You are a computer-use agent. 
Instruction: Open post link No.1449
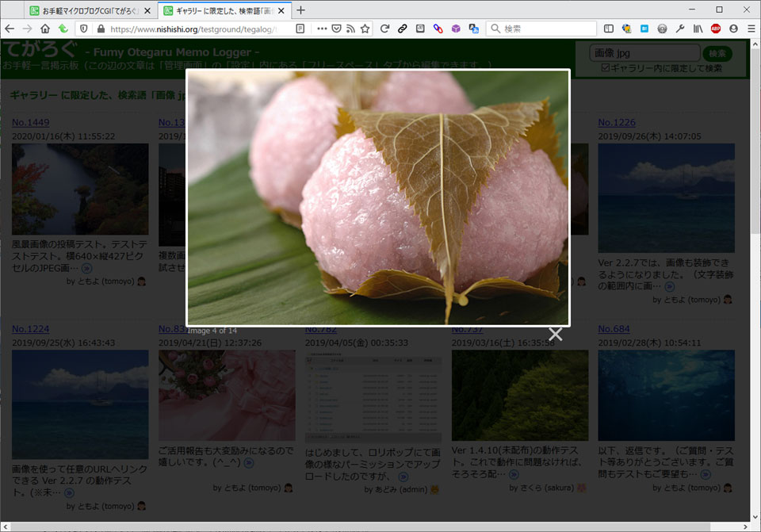[x=31, y=122]
